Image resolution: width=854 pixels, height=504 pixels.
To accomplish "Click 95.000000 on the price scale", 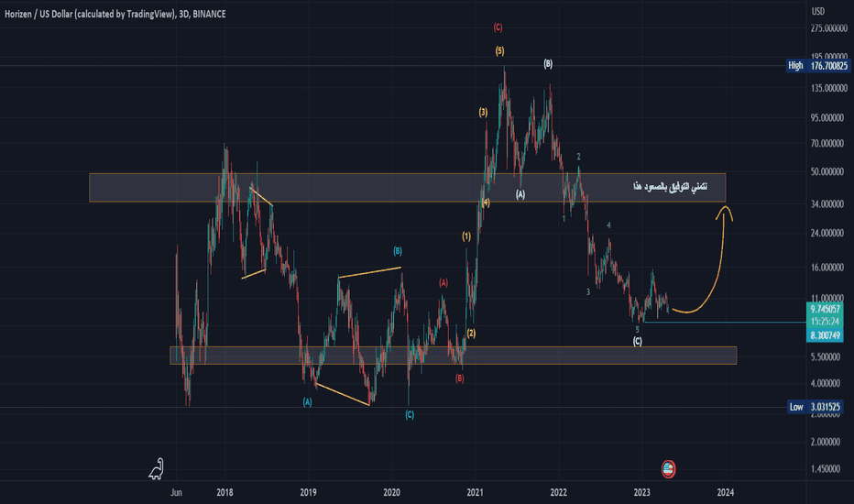I will tap(829, 117).
